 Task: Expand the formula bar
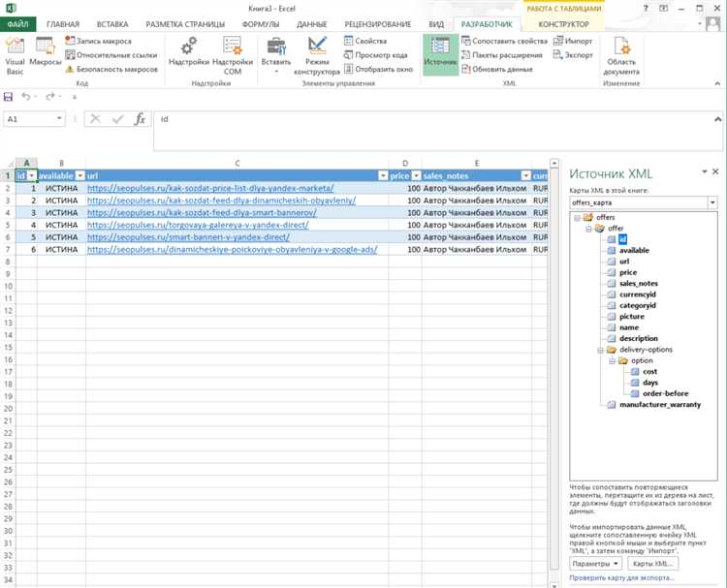717,119
